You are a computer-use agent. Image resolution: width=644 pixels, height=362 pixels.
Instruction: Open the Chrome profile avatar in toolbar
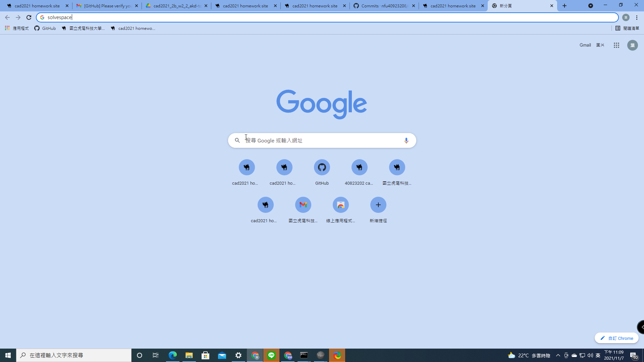tap(626, 17)
